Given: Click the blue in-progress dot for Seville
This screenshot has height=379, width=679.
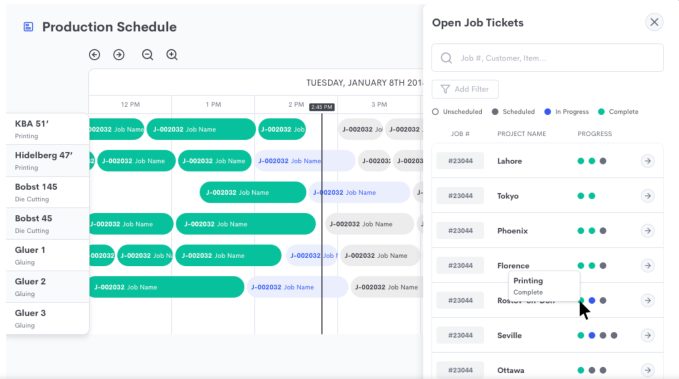Looking at the screenshot, I should point(592,335).
